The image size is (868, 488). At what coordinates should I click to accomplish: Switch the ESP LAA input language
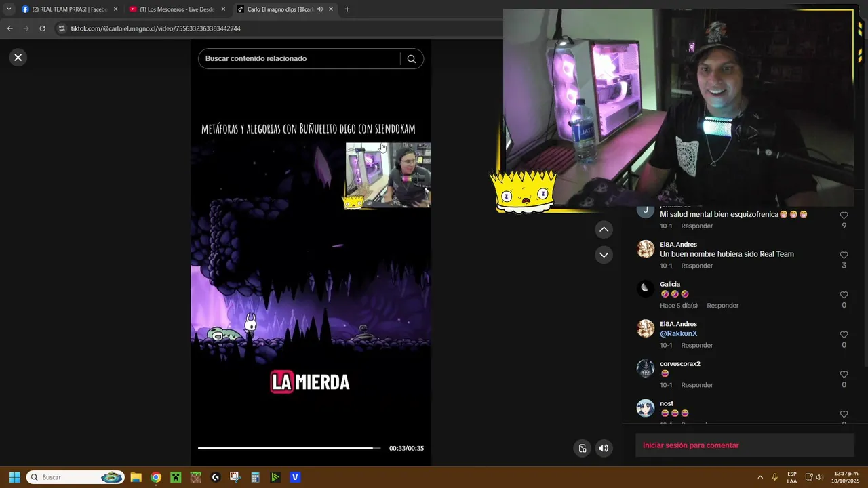[792, 477]
